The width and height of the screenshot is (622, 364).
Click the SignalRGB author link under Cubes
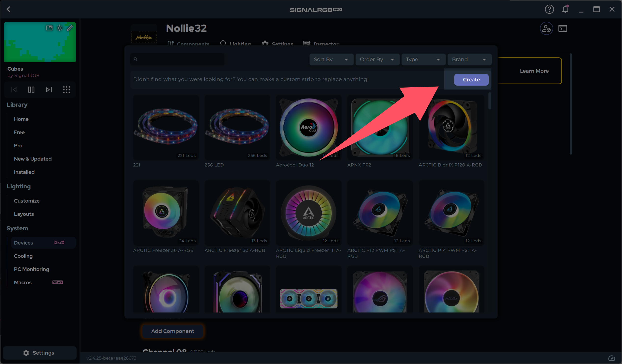(24, 76)
